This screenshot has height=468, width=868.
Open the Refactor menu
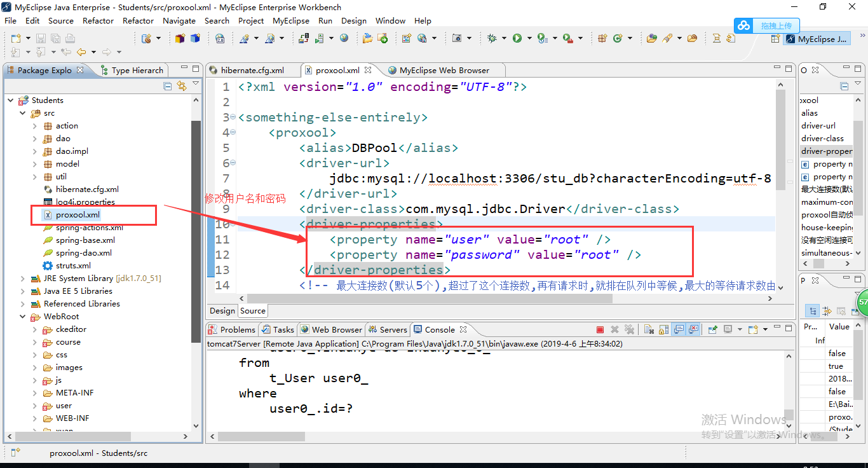98,20
